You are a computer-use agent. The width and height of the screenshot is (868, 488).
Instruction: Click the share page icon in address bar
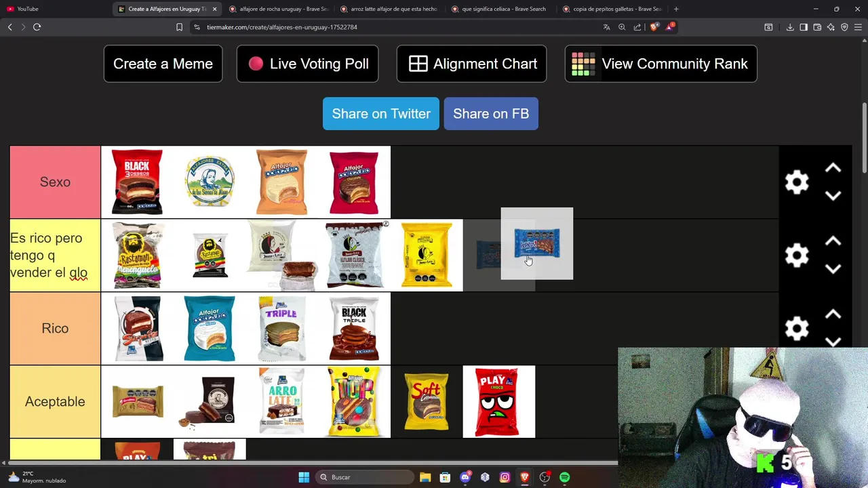(x=637, y=27)
